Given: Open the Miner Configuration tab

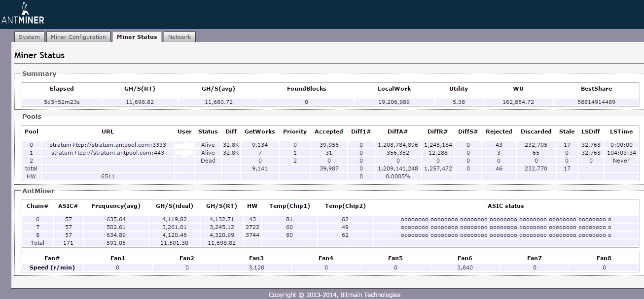Looking at the screenshot, I should point(78,37).
